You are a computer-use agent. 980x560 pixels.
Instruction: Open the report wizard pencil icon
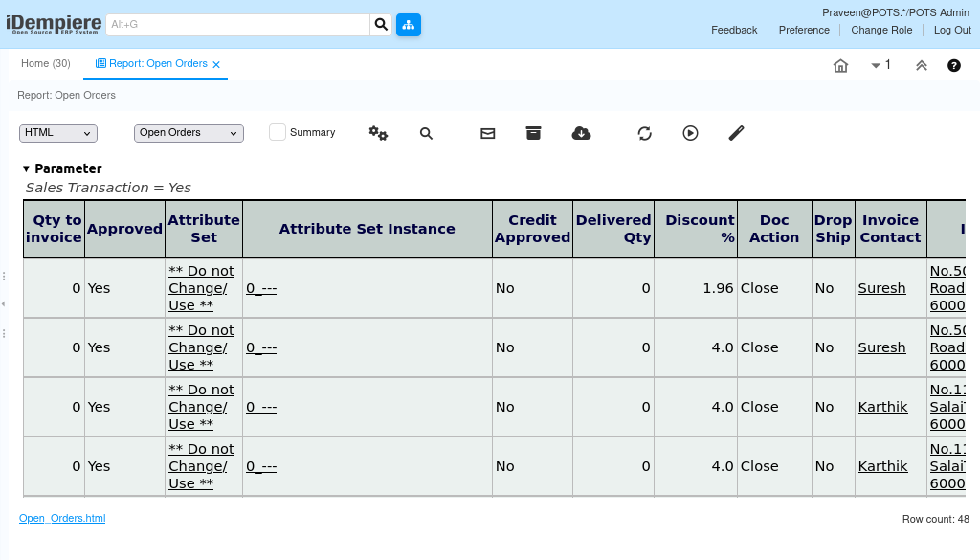coord(736,133)
